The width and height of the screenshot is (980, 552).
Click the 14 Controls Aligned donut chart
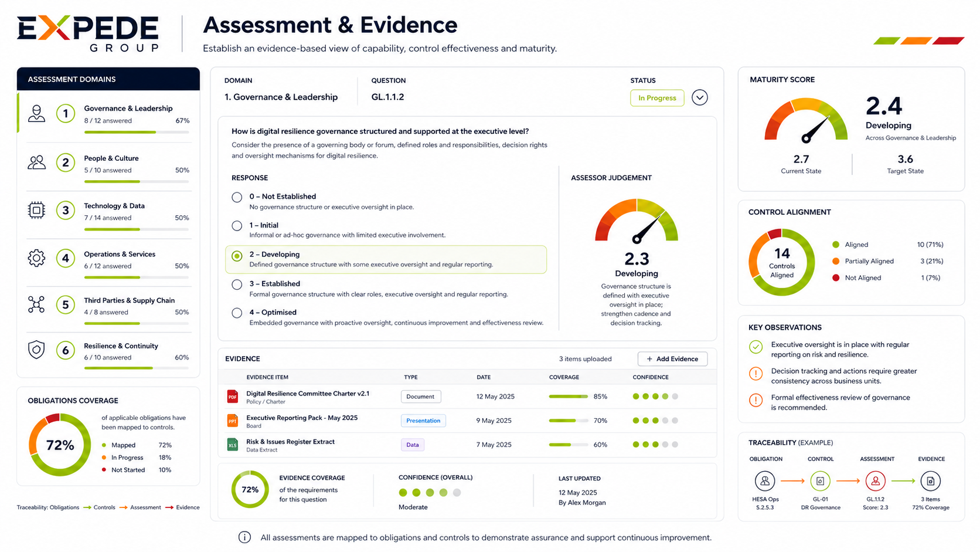point(782,262)
